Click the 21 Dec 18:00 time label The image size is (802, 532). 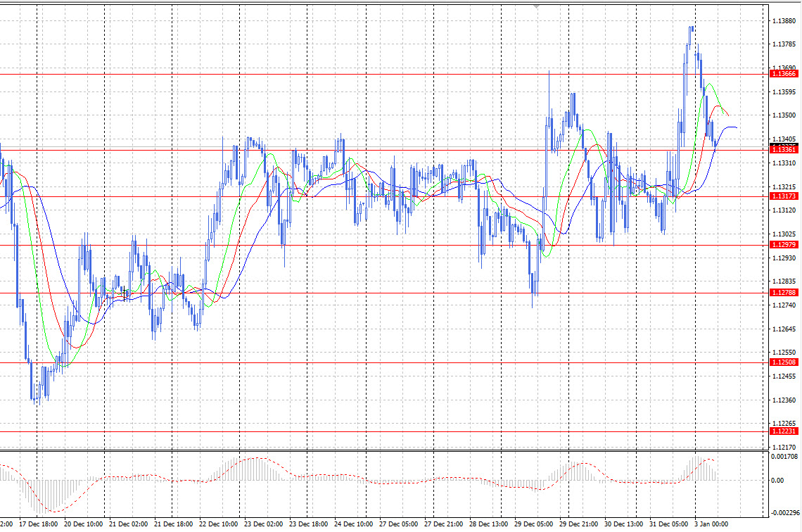[x=173, y=524]
